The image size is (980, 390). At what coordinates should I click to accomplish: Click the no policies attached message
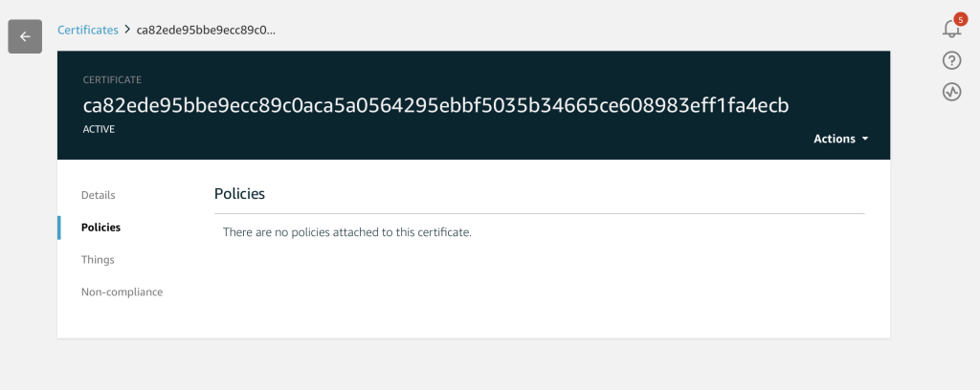(346, 232)
